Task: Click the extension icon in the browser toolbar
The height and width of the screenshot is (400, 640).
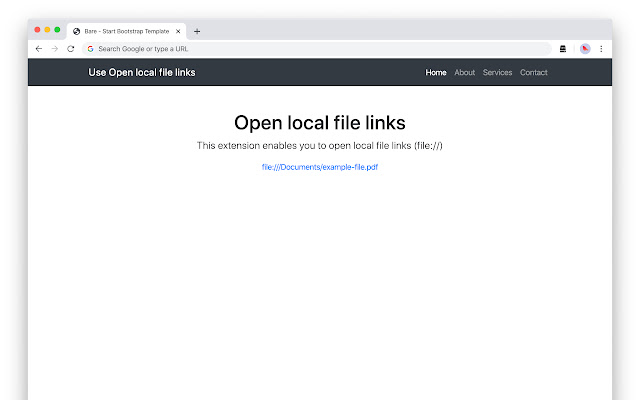Action: pos(563,49)
